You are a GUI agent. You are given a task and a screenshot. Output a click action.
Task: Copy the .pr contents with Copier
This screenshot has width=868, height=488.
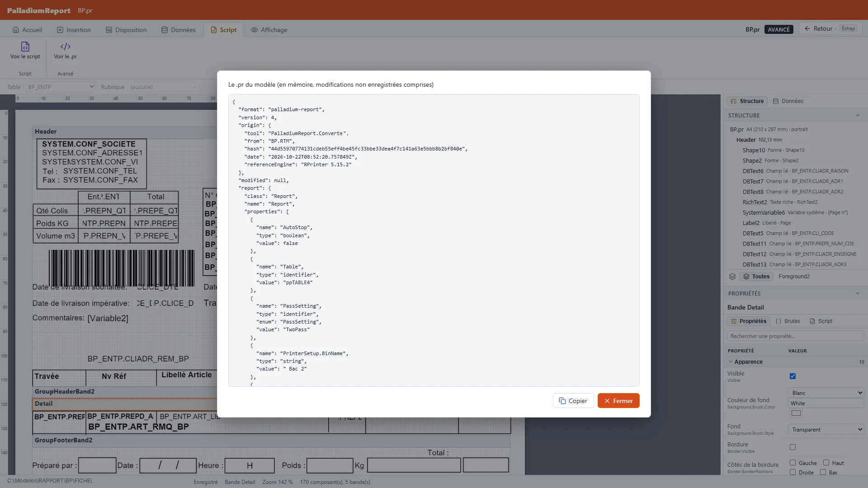tap(573, 401)
